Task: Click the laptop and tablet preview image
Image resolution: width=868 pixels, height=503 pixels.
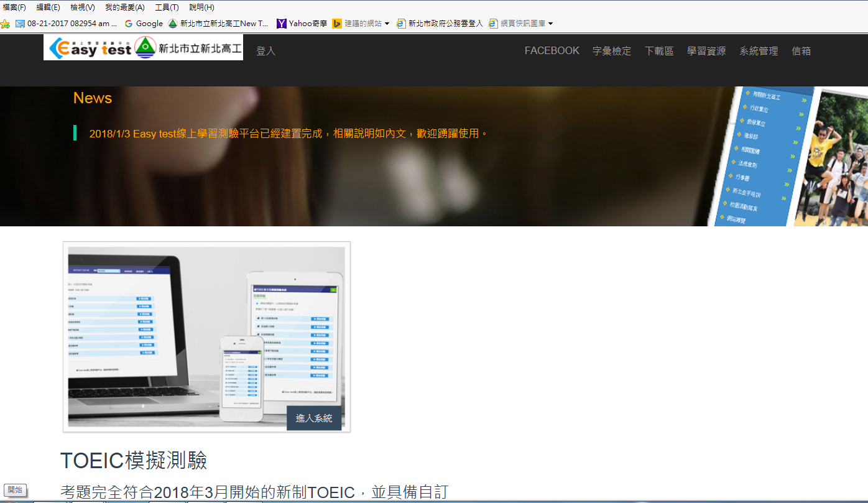Action: click(206, 336)
